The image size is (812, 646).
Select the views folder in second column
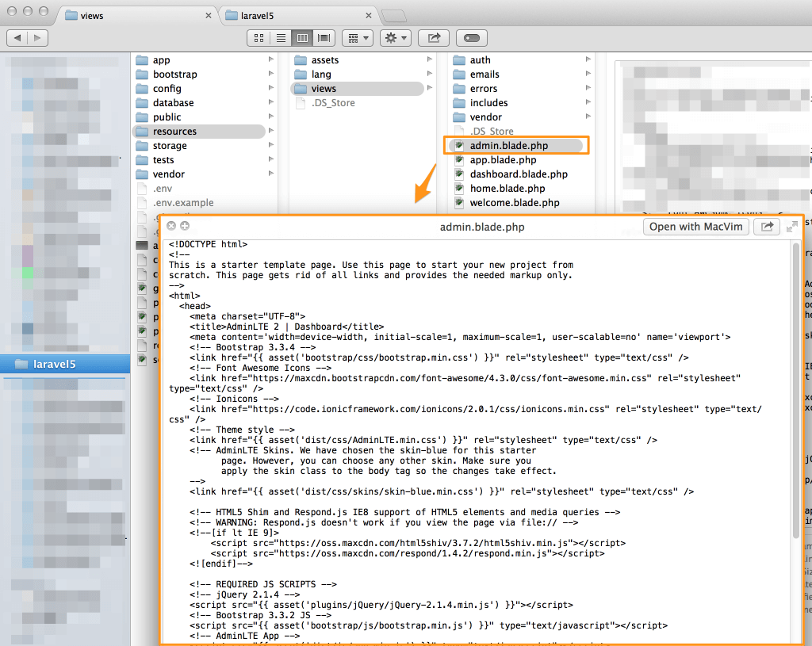358,89
